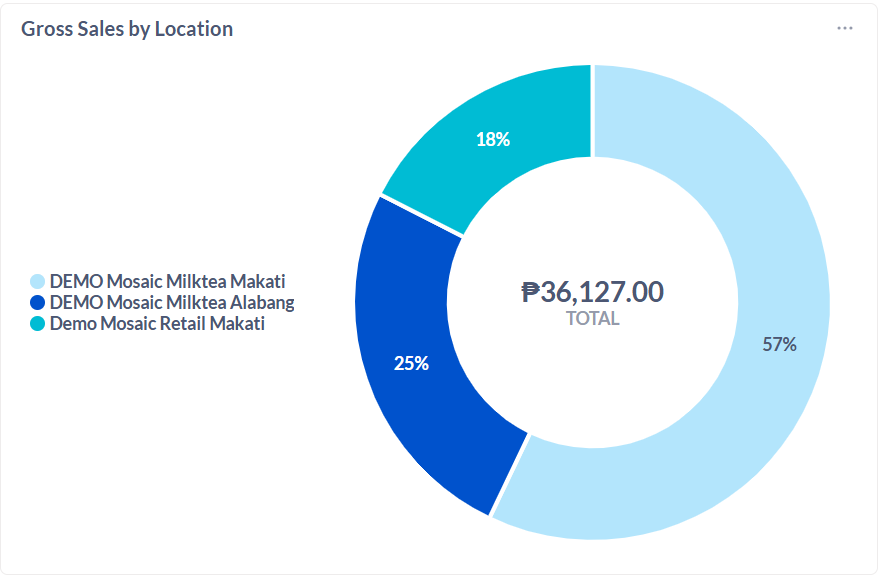Click the word Alabang in the legend
This screenshot has height=576, width=880.
click(x=261, y=302)
